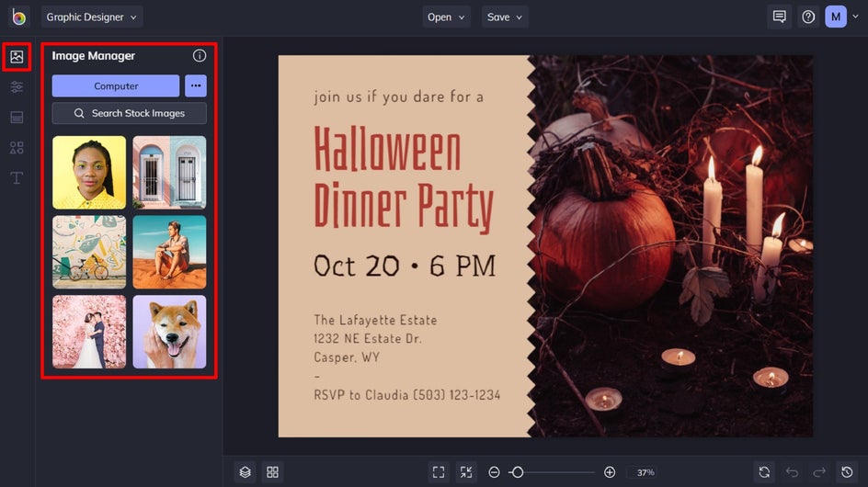
Task: Undo the last action
Action: [793, 472]
